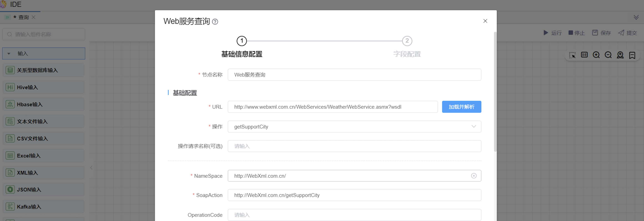Click the step 1 基础信息配置 circle
This screenshot has height=221, width=644.
241,41
